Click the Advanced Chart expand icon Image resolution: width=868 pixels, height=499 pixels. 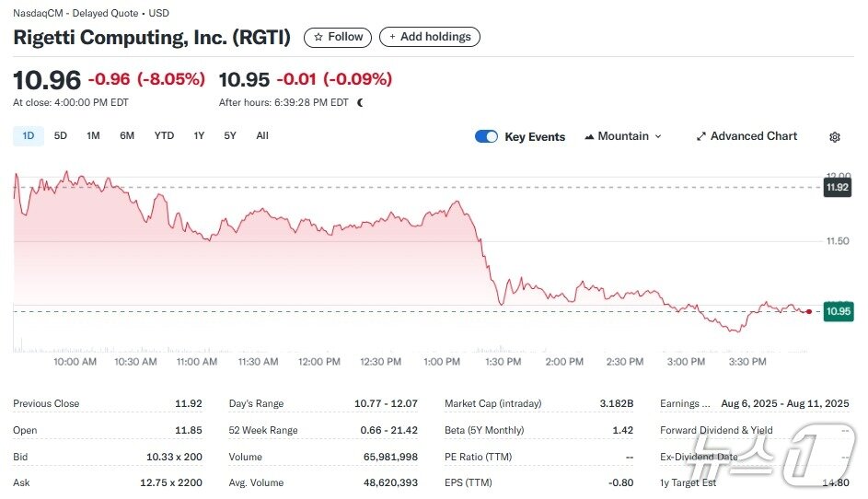pyautogui.click(x=701, y=136)
